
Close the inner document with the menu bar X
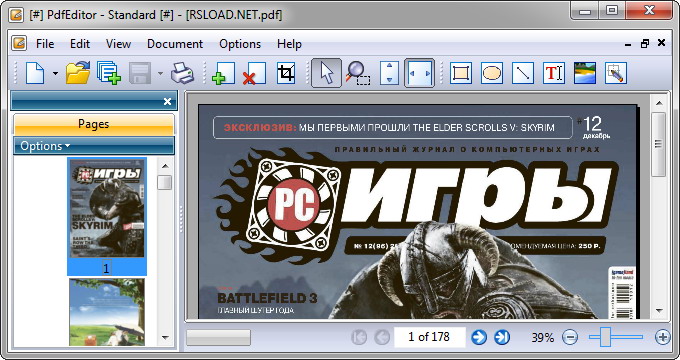tap(661, 43)
